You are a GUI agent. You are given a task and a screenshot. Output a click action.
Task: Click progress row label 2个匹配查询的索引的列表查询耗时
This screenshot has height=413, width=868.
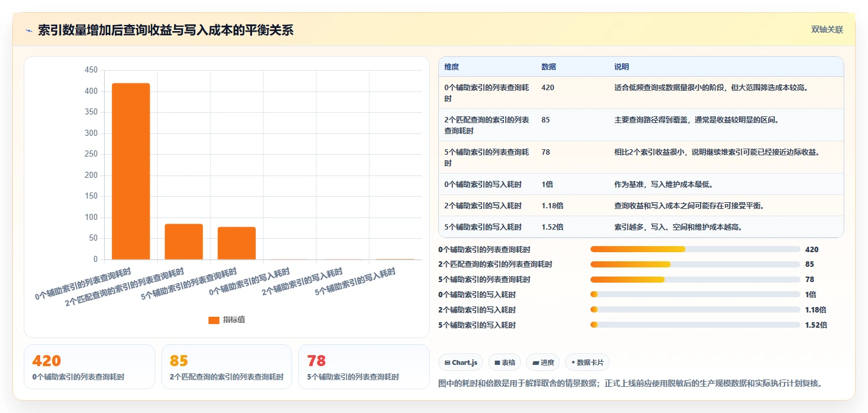pos(495,264)
